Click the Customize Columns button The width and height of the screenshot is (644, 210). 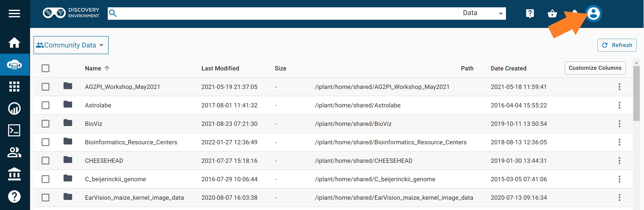pyautogui.click(x=595, y=68)
